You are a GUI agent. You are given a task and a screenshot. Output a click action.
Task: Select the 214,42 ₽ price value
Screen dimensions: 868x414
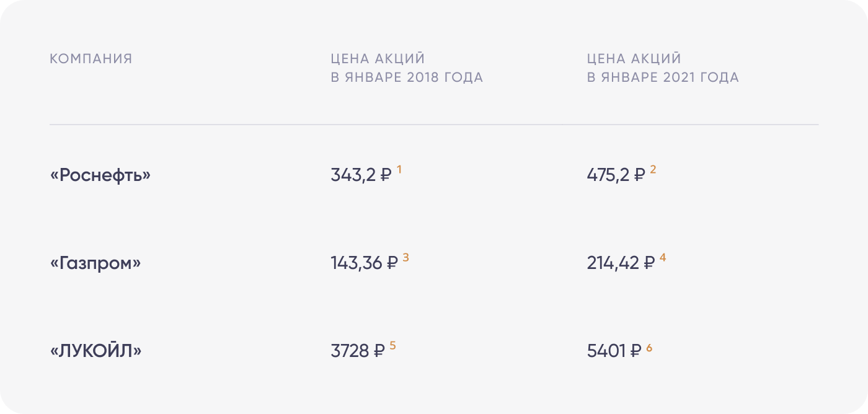coord(621,263)
